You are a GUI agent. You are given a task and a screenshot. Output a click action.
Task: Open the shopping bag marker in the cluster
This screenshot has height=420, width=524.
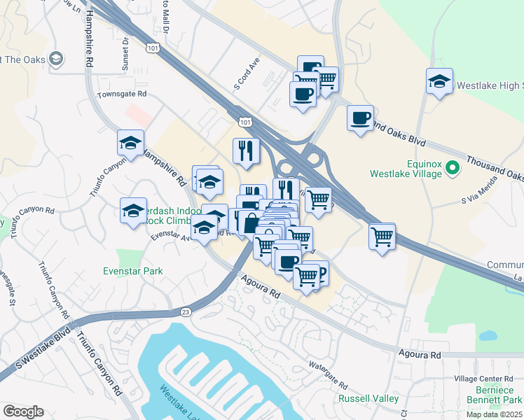point(251,225)
